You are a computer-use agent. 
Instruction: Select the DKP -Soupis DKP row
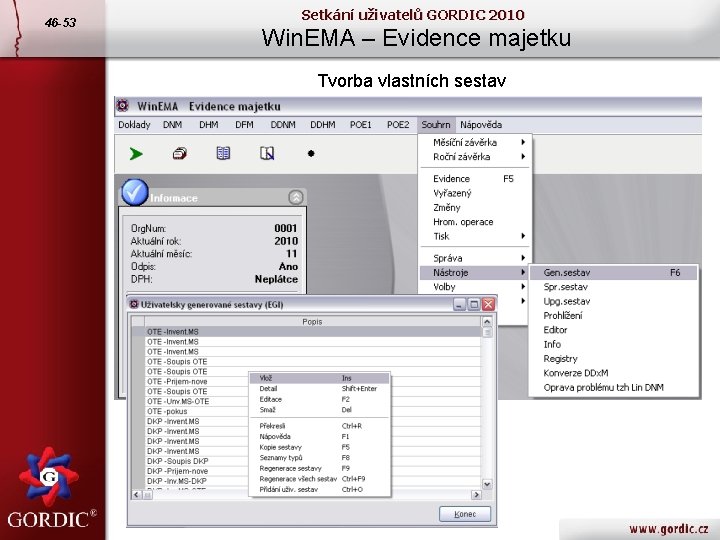(x=197, y=461)
